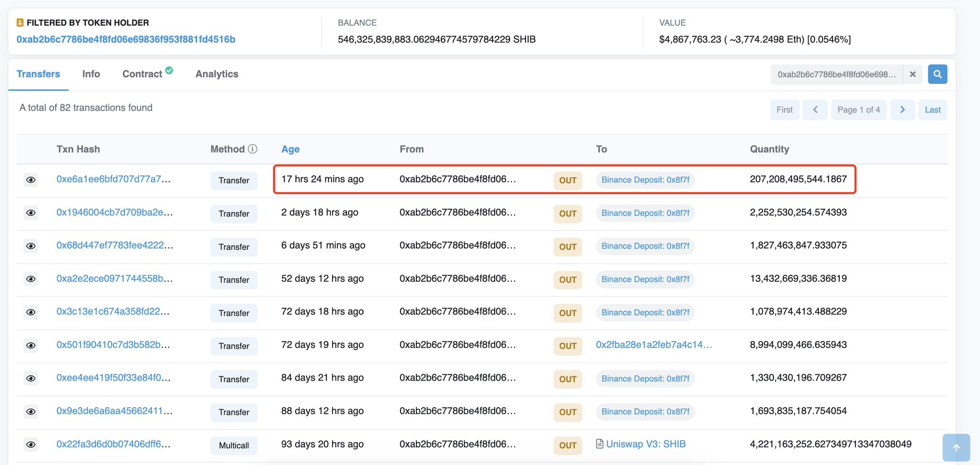The width and height of the screenshot is (980, 465).
Task: Switch to the Analytics tab
Action: pyautogui.click(x=216, y=74)
